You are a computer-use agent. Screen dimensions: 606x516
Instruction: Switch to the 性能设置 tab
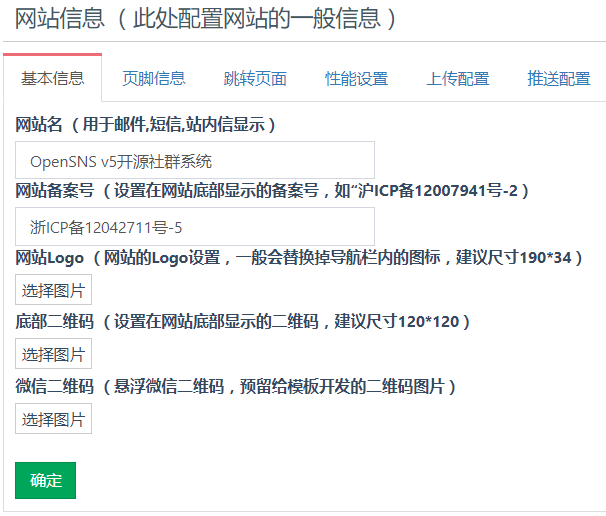pyautogui.click(x=356, y=78)
